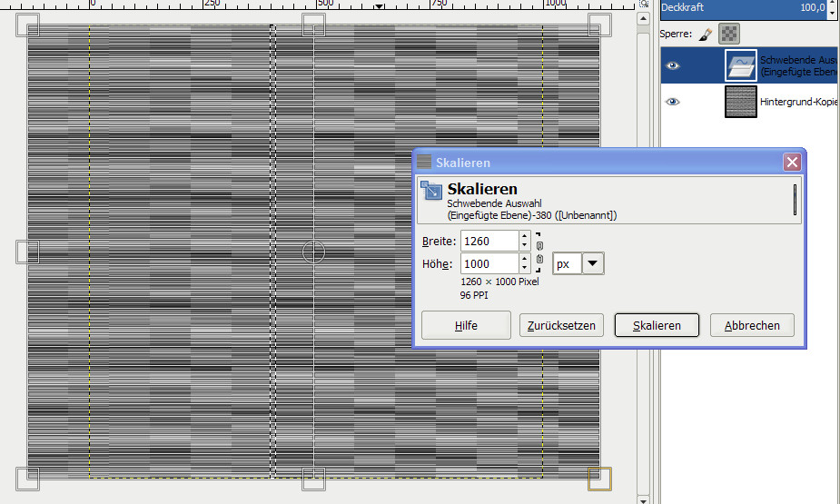Click the Breite width input field
This screenshot has width=840, height=504.
[x=489, y=241]
